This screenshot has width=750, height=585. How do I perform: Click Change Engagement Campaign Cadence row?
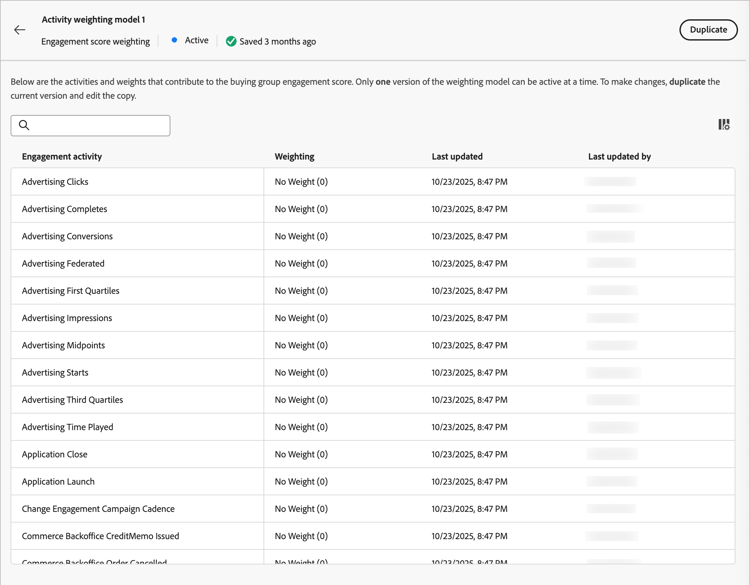[x=98, y=509]
